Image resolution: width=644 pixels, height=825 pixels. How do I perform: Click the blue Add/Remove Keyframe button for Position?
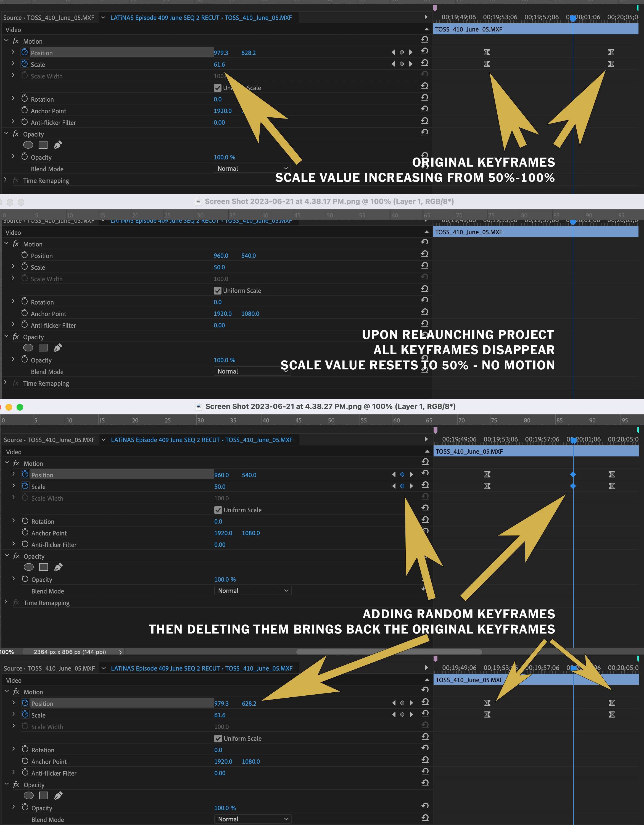point(402,474)
